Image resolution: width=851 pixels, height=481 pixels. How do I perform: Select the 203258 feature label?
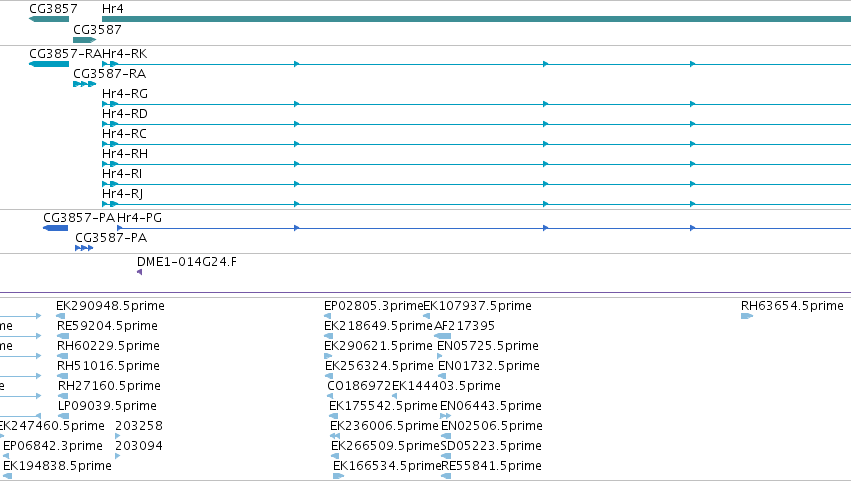pyautogui.click(x=139, y=426)
